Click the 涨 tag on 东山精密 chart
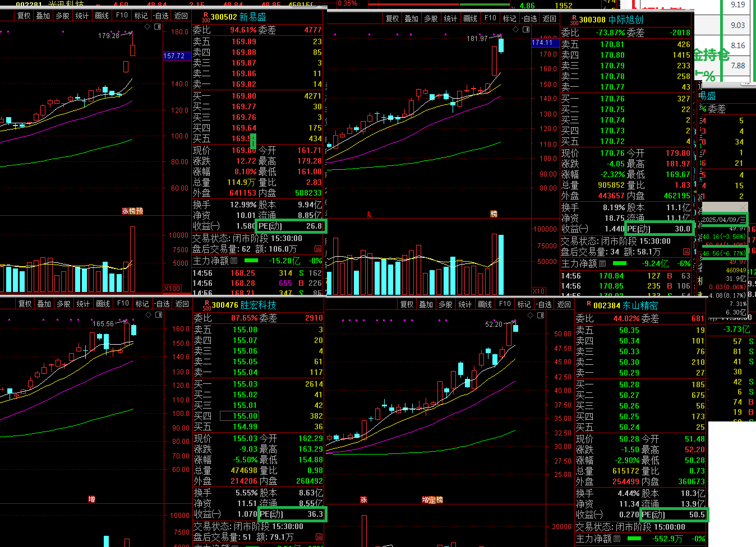The height and width of the screenshot is (547, 756). (363, 500)
